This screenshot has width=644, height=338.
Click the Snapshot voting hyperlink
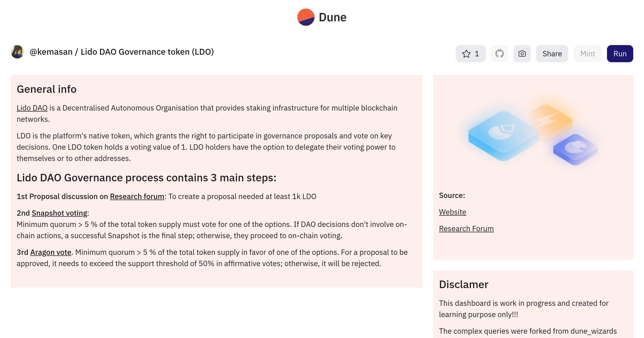click(x=59, y=213)
